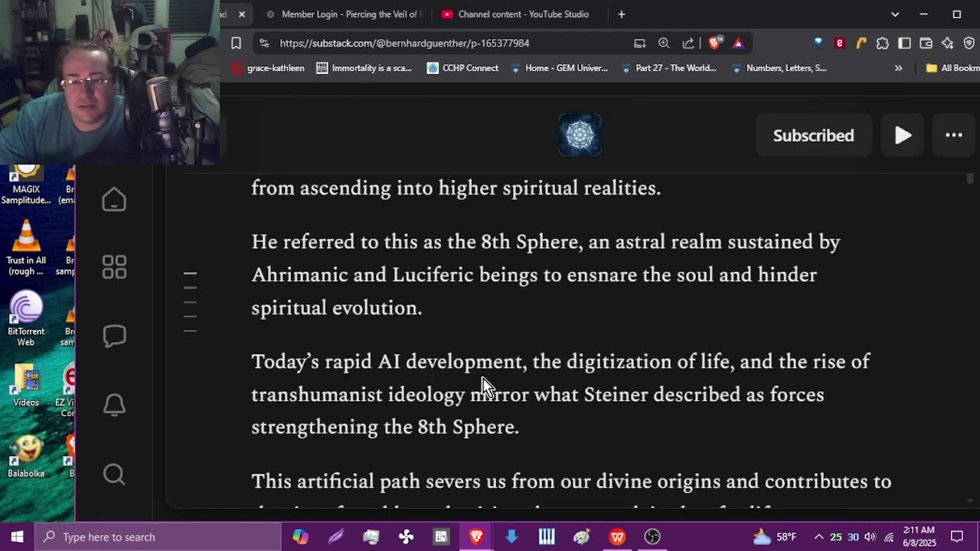Click the share page icon in the address bar
This screenshot has width=980, height=551.
[688, 44]
